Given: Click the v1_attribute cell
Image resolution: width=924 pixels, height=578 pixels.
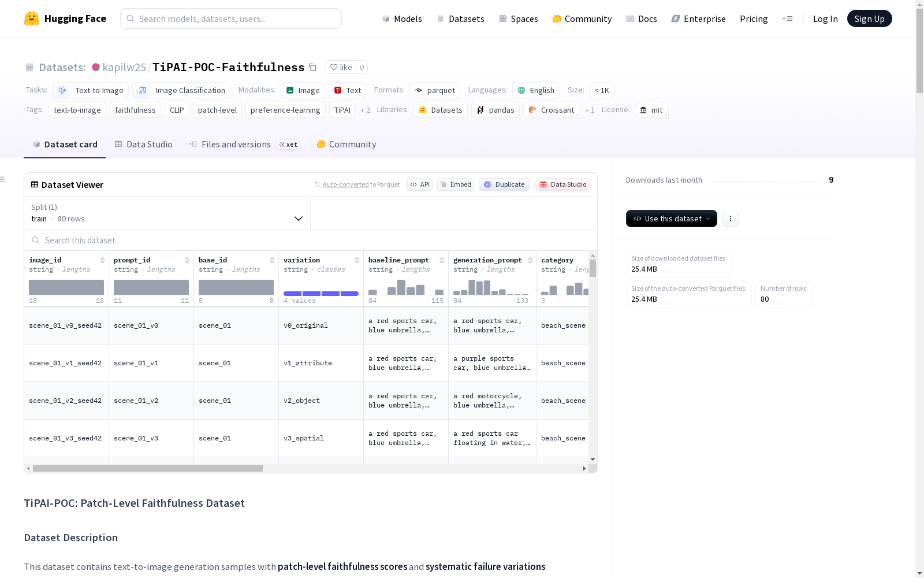Looking at the screenshot, I should [x=321, y=363].
